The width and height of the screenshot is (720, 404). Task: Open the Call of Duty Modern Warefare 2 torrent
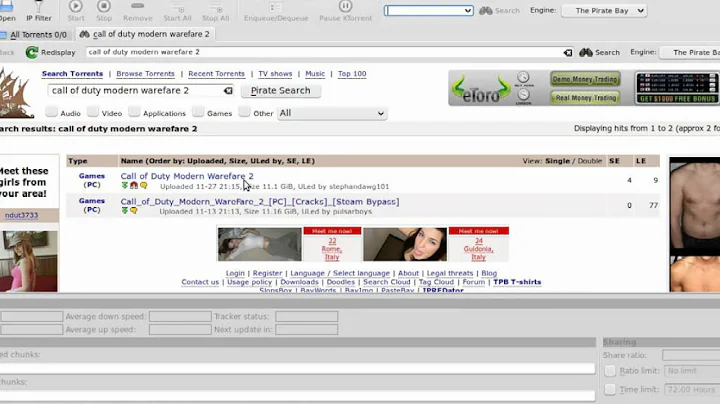click(187, 176)
